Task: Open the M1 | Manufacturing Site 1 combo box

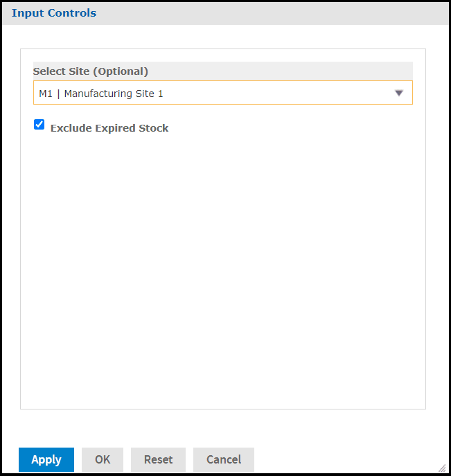Action: click(x=222, y=93)
